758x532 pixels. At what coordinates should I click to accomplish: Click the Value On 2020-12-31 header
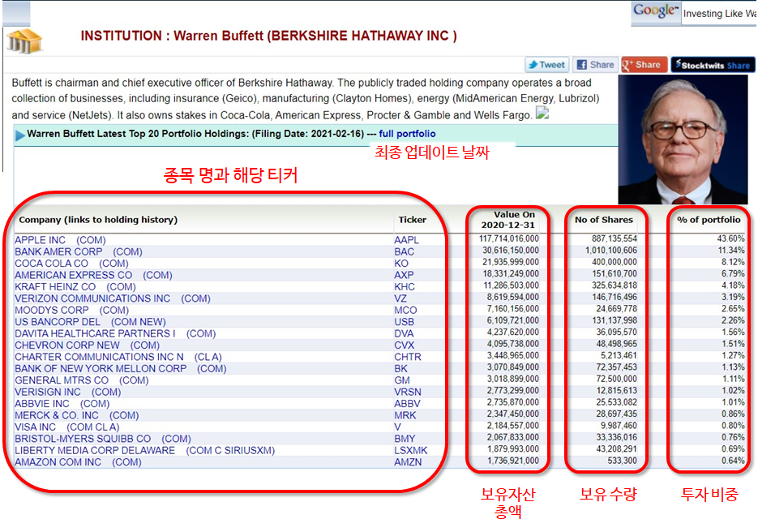[x=508, y=220]
